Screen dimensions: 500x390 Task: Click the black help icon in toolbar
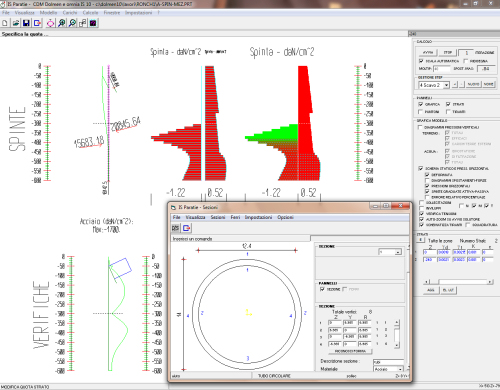coord(93,23)
